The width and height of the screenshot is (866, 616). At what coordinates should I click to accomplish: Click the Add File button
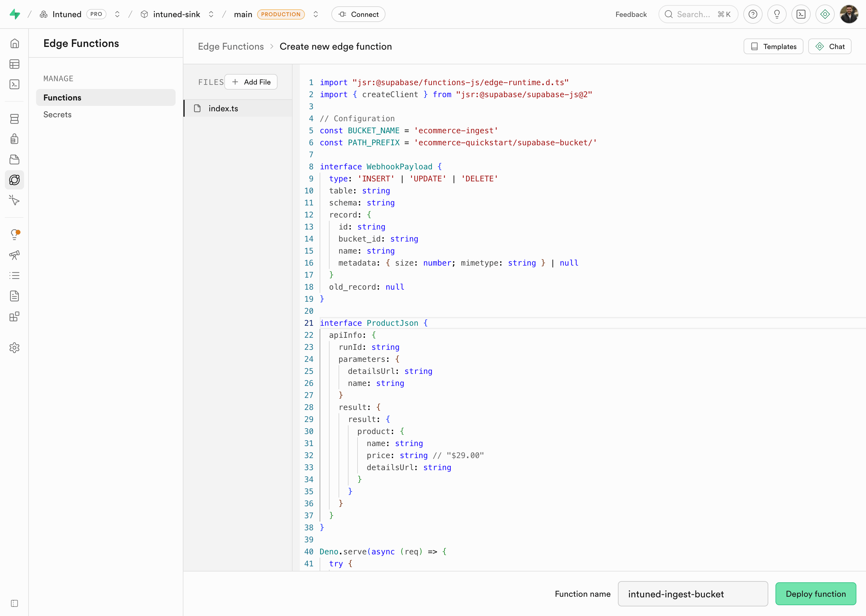(x=251, y=82)
